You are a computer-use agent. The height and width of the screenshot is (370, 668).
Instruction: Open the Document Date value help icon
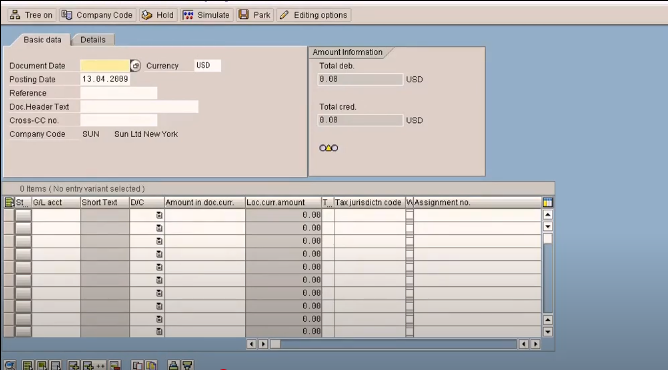(135, 66)
